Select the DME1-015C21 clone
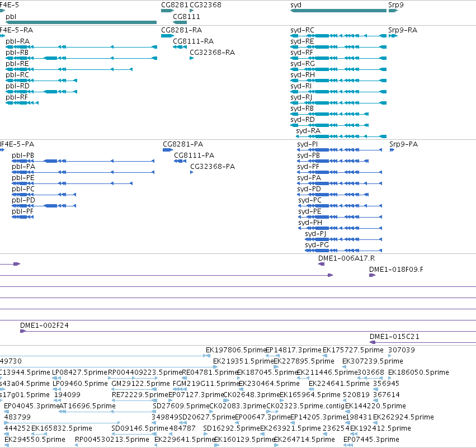This screenshot has height=448, width=476. [422, 342]
